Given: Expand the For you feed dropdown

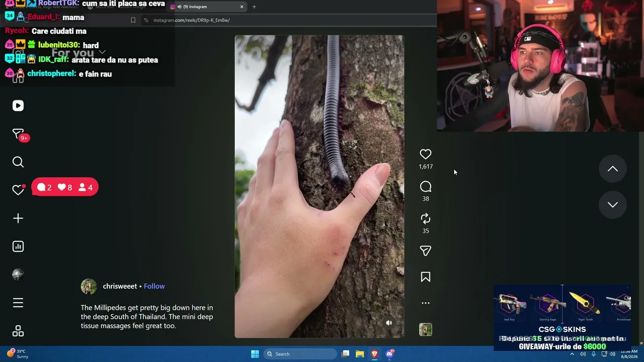Looking at the screenshot, I should click(x=78, y=52).
